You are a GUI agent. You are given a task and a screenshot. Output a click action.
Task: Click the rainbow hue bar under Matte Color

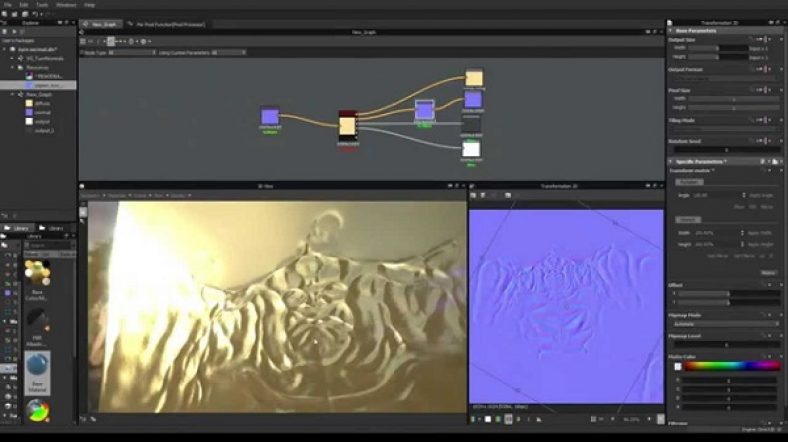click(732, 366)
